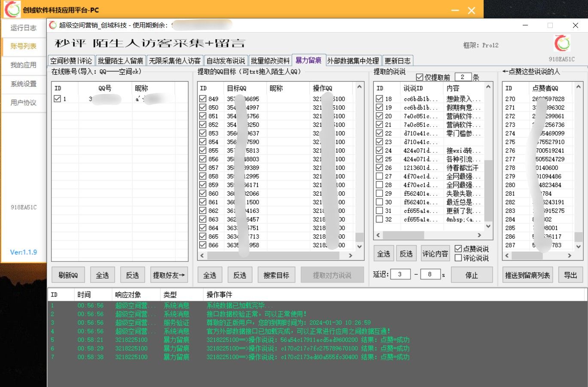Click the maximum delay field showing 8

click(x=430, y=274)
